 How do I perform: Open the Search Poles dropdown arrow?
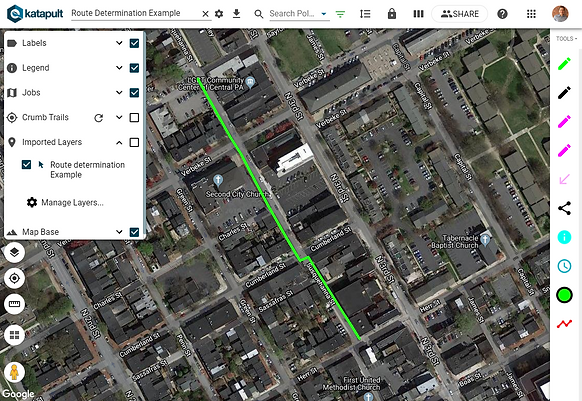[324, 14]
